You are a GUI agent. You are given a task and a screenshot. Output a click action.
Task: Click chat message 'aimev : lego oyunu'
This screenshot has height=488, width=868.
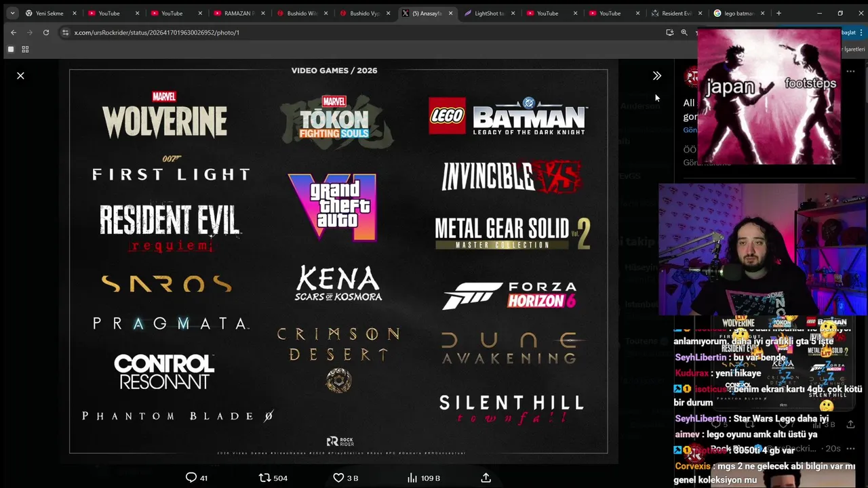(746, 434)
